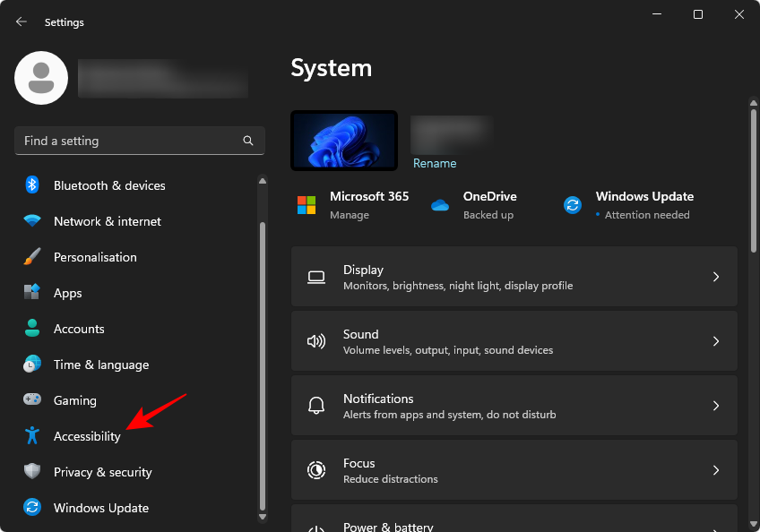Open the Gaming controller icon
This screenshot has width=760, height=532.
click(31, 400)
